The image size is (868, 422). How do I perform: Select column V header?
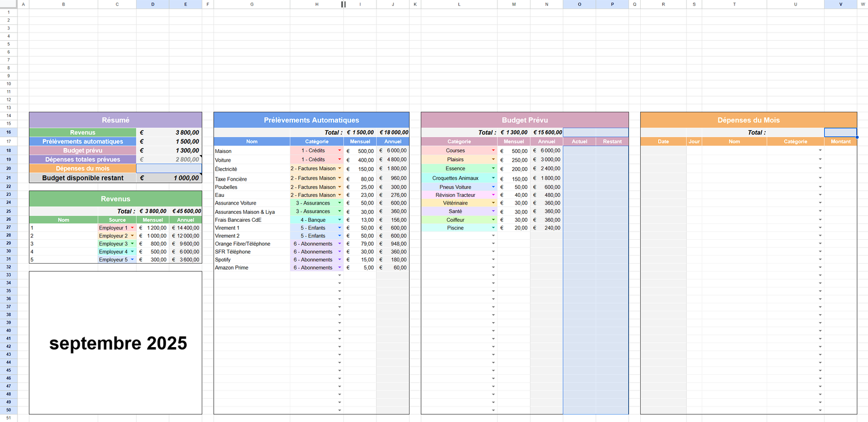coord(840,4)
